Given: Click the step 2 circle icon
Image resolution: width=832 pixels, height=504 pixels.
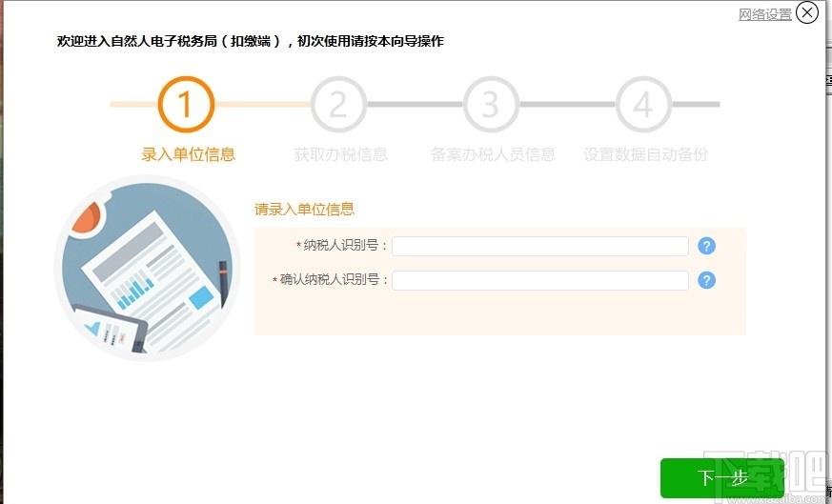Looking at the screenshot, I should 338,104.
